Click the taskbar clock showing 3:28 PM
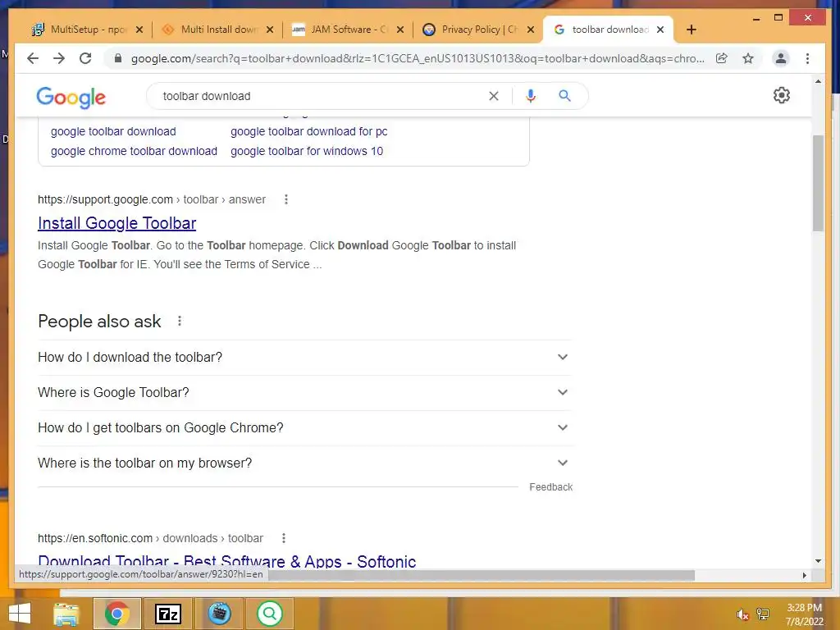The width and height of the screenshot is (840, 630). click(x=804, y=614)
